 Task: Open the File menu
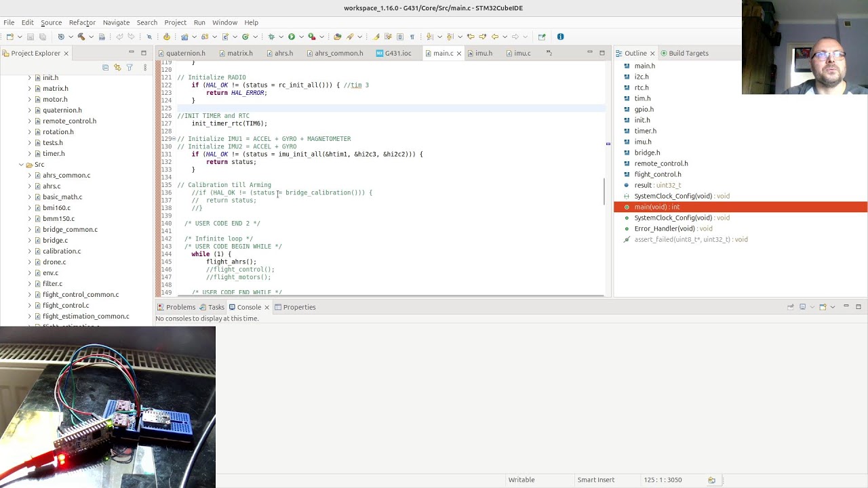tap(9, 22)
